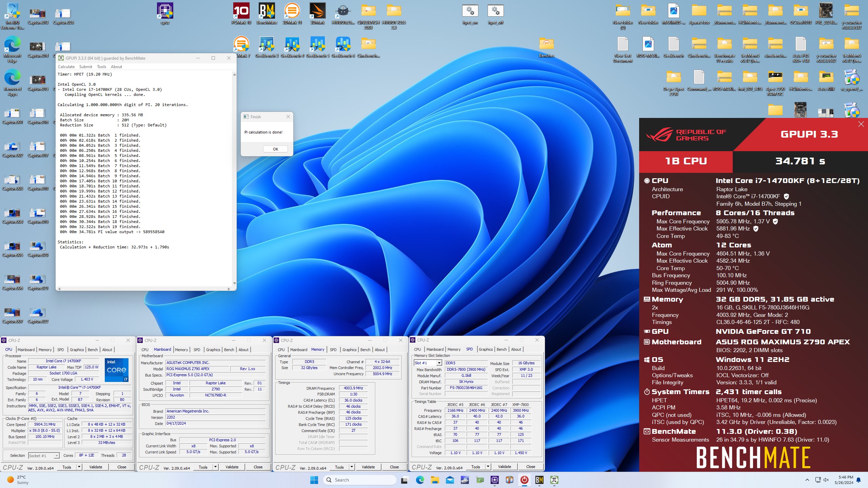Click the taskbar Search box
Image resolution: width=868 pixels, height=488 pixels.
(x=359, y=480)
